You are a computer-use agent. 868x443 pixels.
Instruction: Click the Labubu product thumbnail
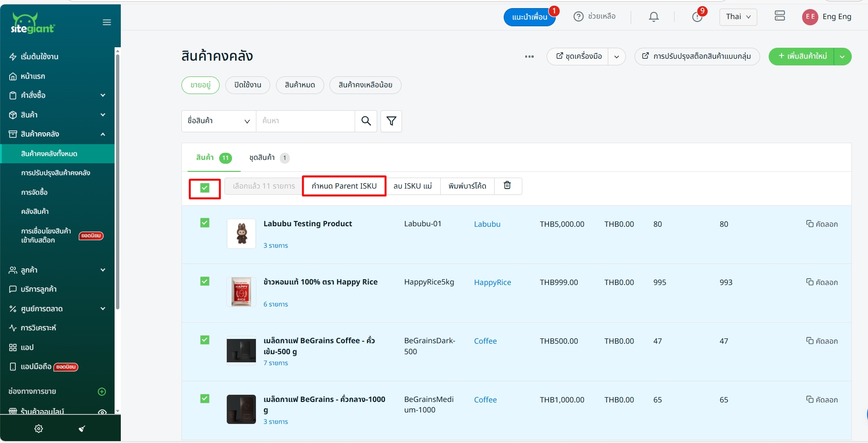(241, 234)
